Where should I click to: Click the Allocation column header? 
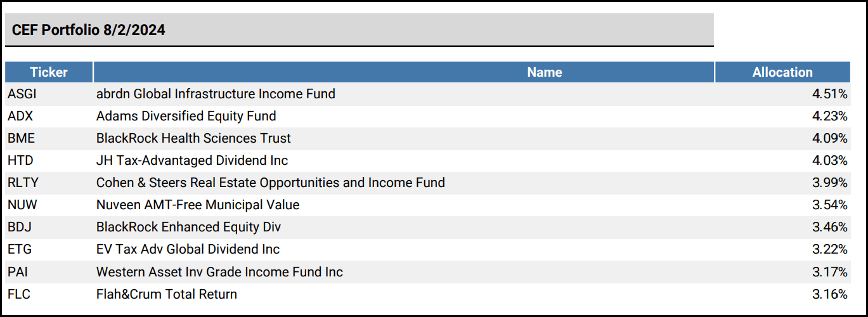coord(782,72)
